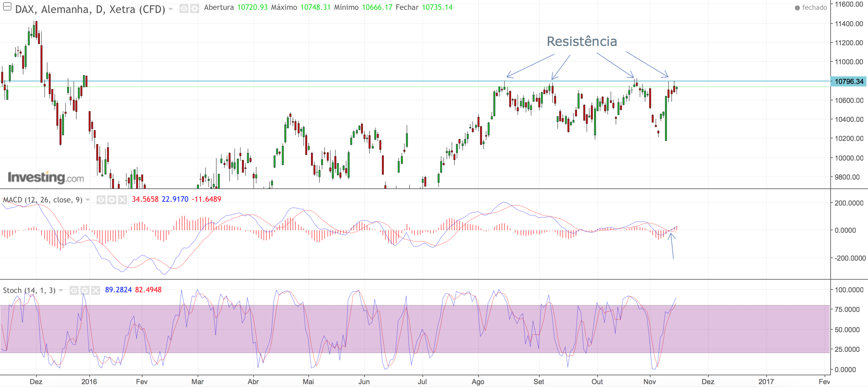Screen dimensions: 868x387
Task: Hide the Stoch indicator via eye icon
Action: [74, 290]
